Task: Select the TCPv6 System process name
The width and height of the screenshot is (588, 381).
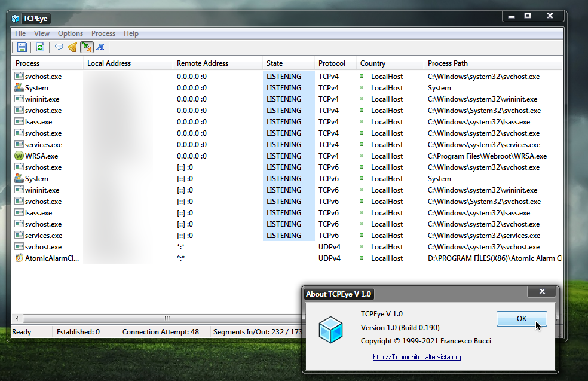Action: 37,179
